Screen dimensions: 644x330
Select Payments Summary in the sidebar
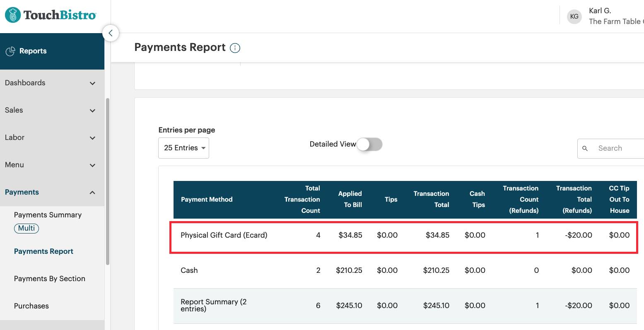click(x=47, y=214)
